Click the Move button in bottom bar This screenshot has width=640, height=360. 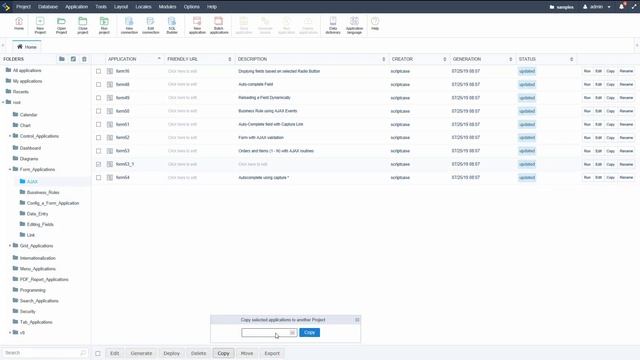[x=247, y=353]
